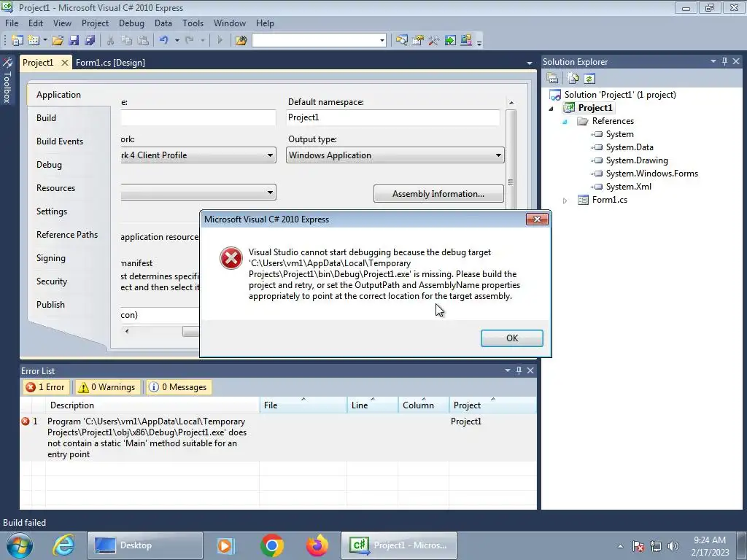
Task: Open the Debug menu
Action: point(131,23)
